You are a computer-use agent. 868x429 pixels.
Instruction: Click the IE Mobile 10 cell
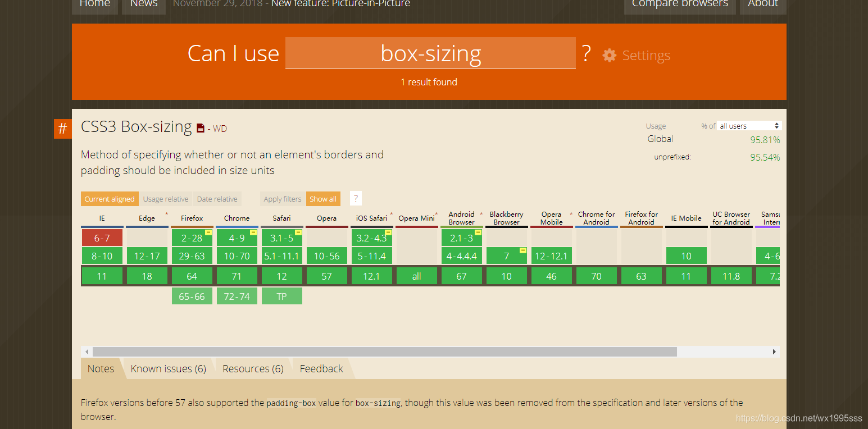[687, 255]
